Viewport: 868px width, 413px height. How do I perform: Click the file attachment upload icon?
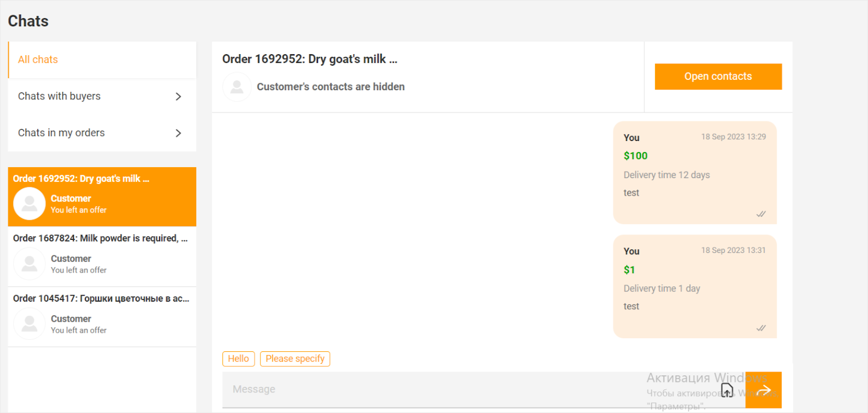(727, 390)
